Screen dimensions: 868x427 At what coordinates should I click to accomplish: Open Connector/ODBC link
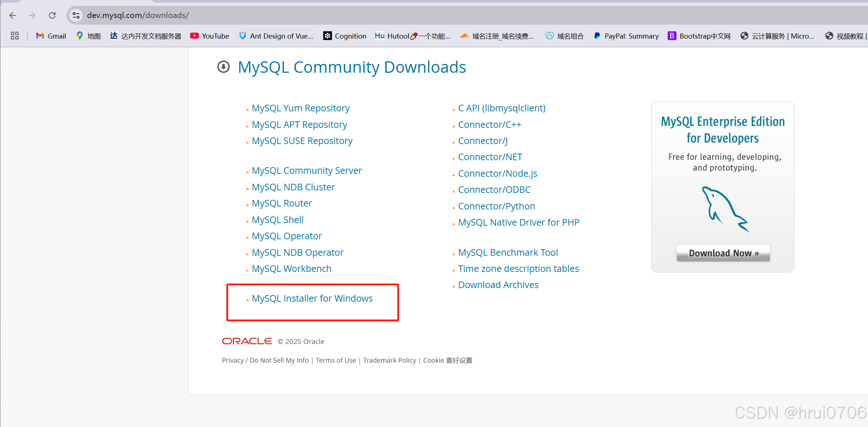[x=494, y=190]
